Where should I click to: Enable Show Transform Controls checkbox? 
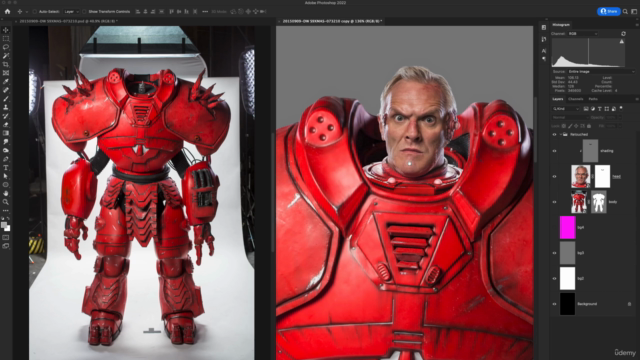[x=84, y=12]
